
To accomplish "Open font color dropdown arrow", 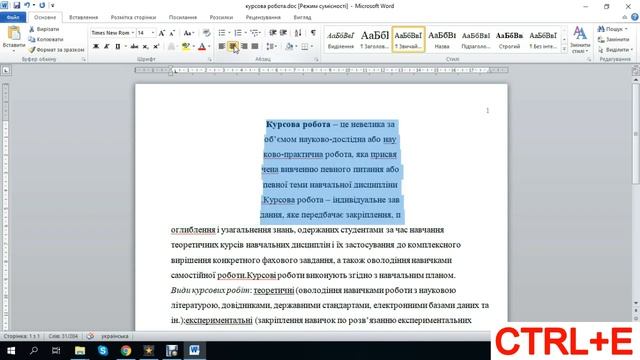I will pyautogui.click(x=209, y=47).
